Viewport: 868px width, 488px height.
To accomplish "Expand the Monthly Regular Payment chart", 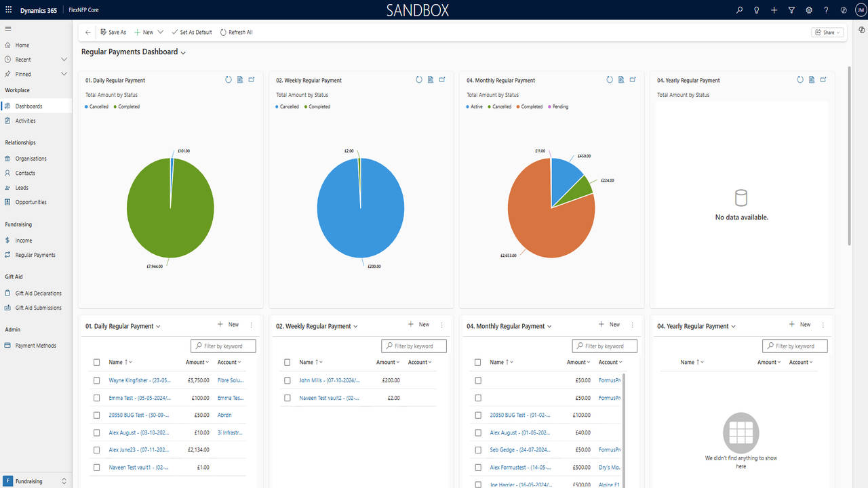I will pos(633,79).
